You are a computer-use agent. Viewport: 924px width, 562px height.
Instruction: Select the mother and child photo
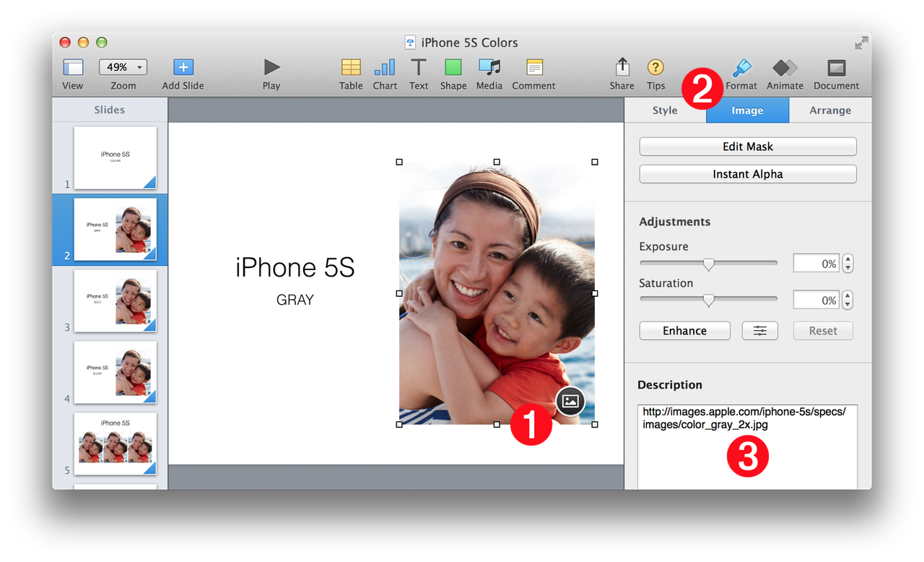pos(497,293)
